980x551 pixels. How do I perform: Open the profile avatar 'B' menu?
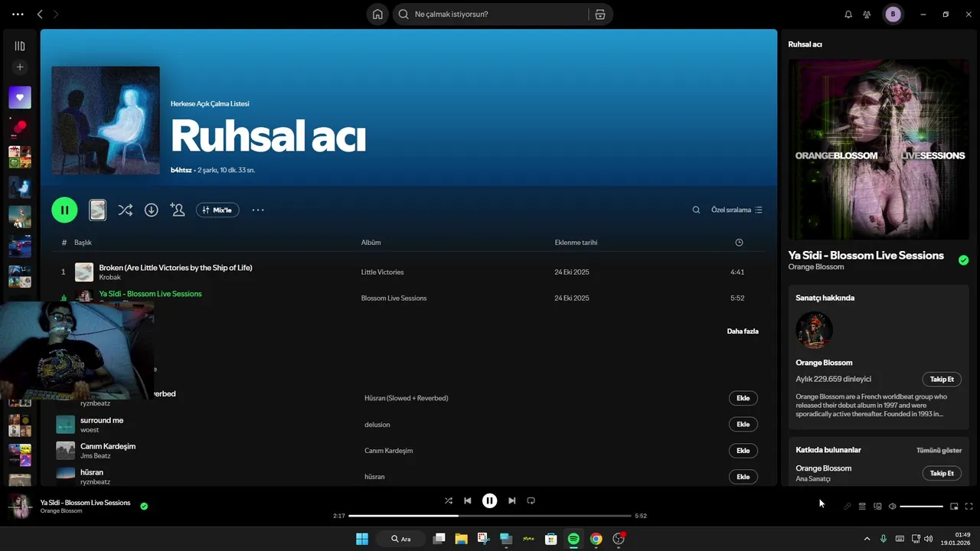pos(893,14)
